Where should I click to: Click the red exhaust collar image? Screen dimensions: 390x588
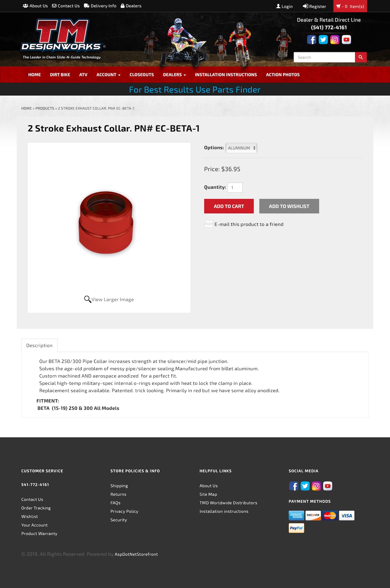(x=106, y=223)
